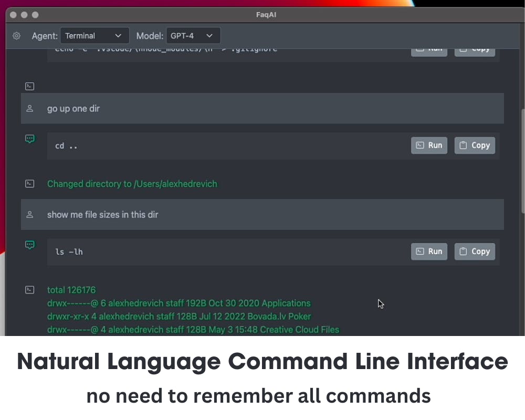Viewport: 525px width, 420px height.
Task: Copy the 'cd ..' command
Action: (475, 145)
